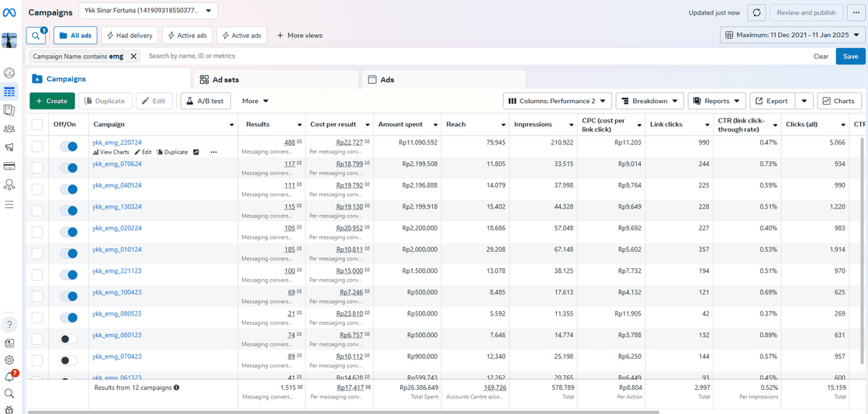Click the Export button
The height and width of the screenshot is (414, 868).
773,102
